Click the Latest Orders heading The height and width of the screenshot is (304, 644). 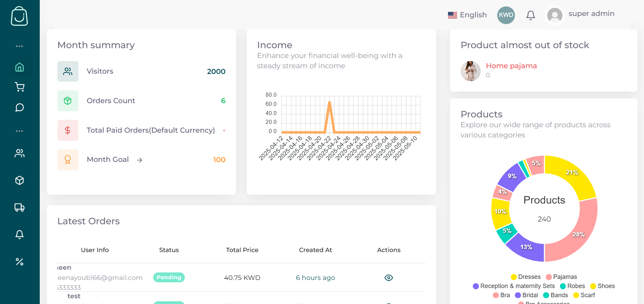pyautogui.click(x=88, y=221)
